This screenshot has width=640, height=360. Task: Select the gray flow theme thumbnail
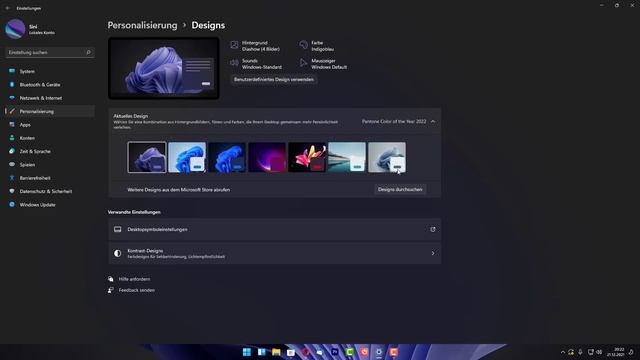click(387, 157)
